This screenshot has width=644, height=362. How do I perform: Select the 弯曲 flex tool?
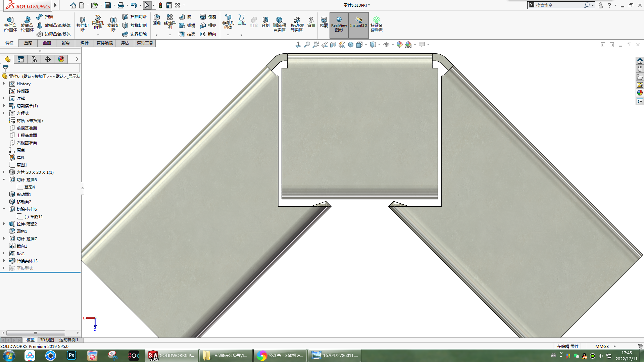311,22
